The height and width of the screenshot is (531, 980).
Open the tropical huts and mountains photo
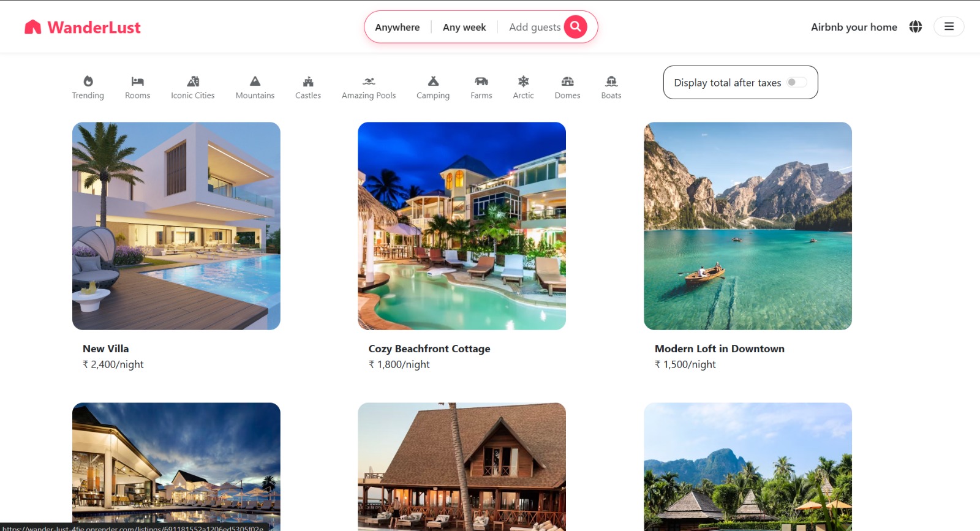coord(748,465)
